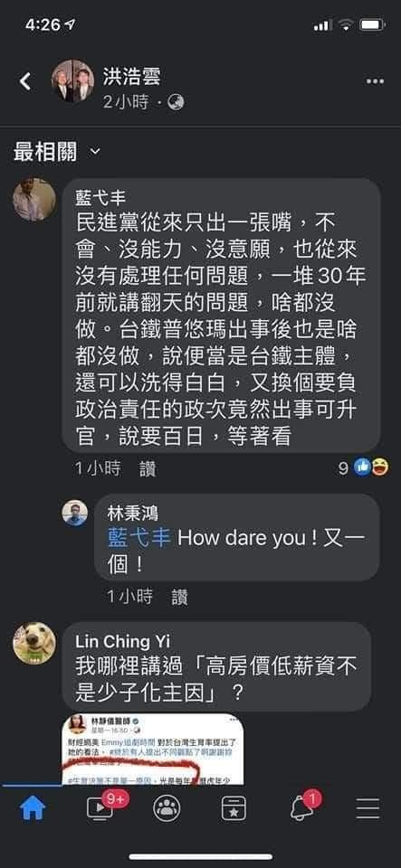Open the attached screenshot image in comment
401x868 pixels.
152,749
